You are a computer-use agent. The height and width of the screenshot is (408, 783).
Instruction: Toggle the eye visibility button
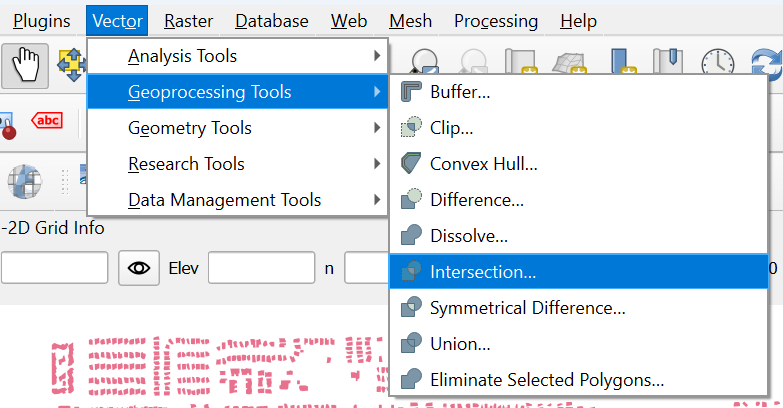pos(139,268)
